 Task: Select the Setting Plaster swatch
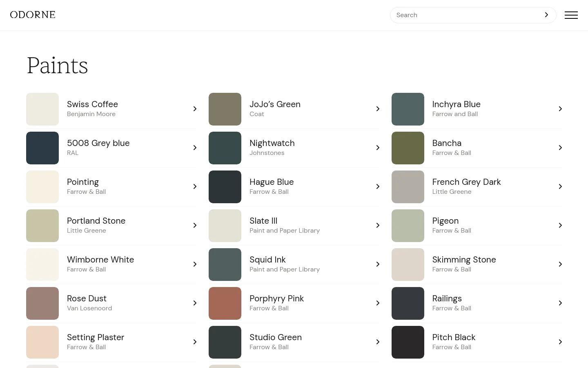pyautogui.click(x=42, y=342)
